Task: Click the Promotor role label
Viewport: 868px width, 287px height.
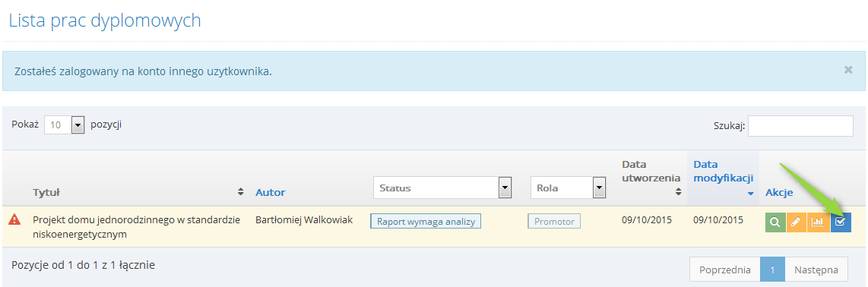Action: (x=554, y=222)
